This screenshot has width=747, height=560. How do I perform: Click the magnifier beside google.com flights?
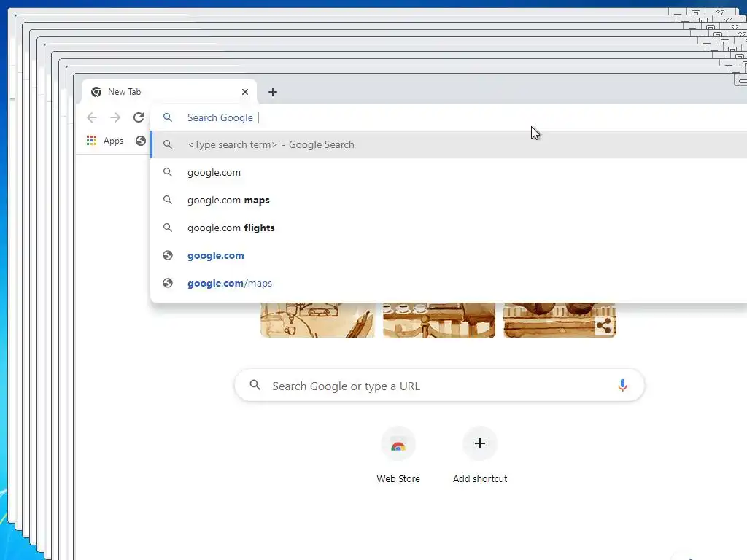(x=168, y=227)
